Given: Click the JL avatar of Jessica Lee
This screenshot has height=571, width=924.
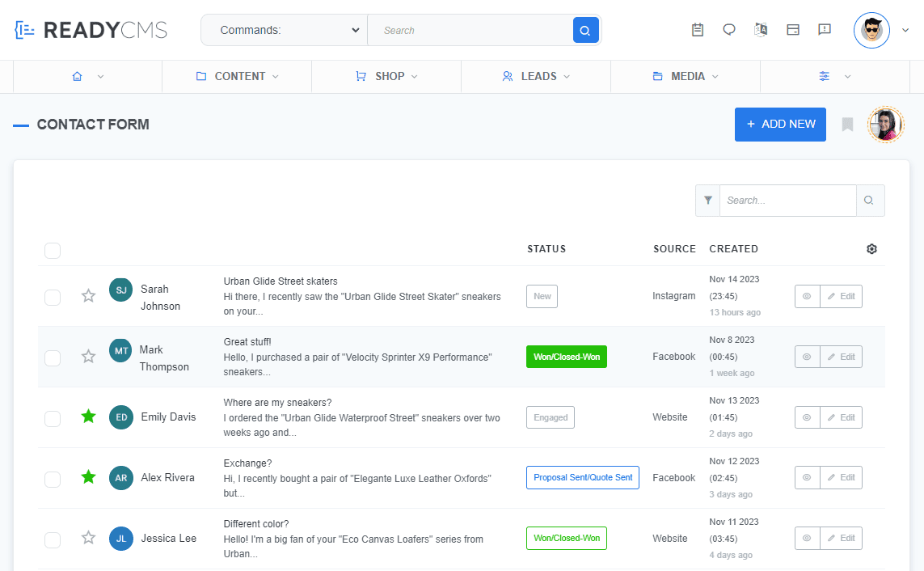Looking at the screenshot, I should tap(120, 539).
